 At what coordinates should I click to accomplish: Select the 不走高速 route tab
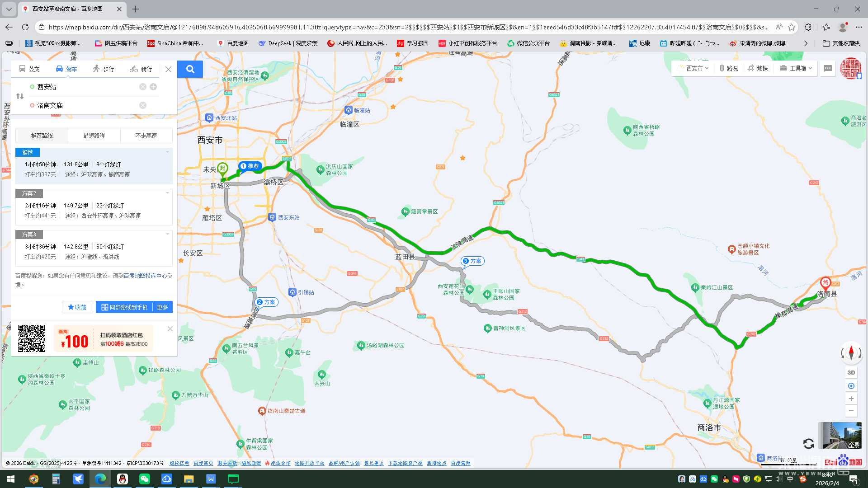[x=146, y=136]
